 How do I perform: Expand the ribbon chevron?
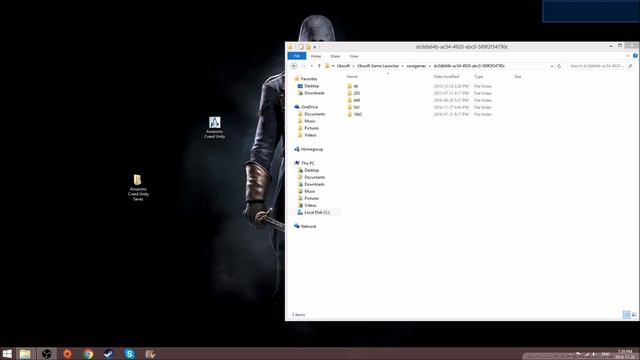point(628,56)
